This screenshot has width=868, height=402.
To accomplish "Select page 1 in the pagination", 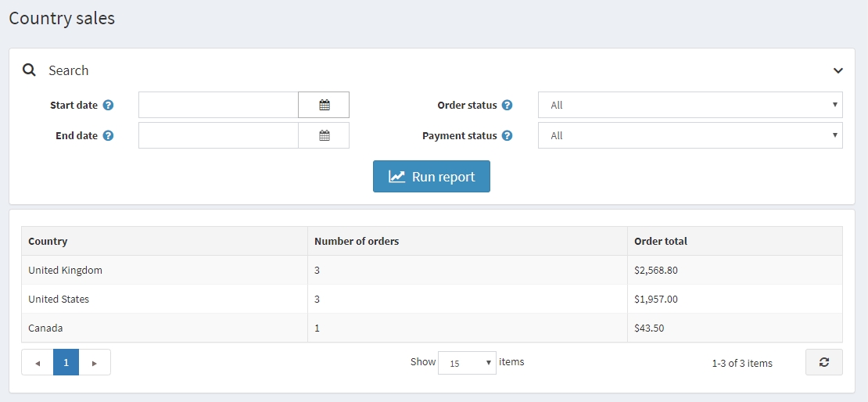I will (66, 363).
